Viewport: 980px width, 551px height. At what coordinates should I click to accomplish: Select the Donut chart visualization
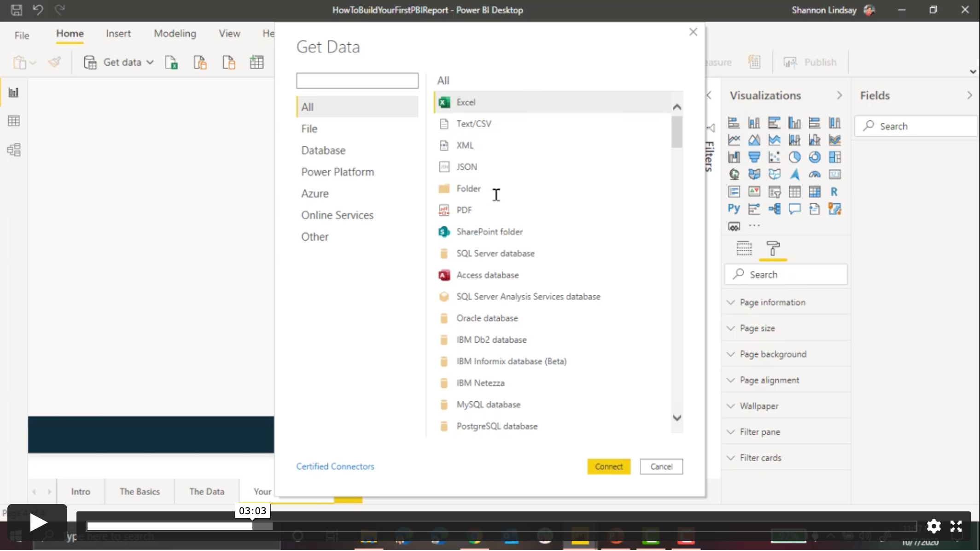(x=815, y=157)
